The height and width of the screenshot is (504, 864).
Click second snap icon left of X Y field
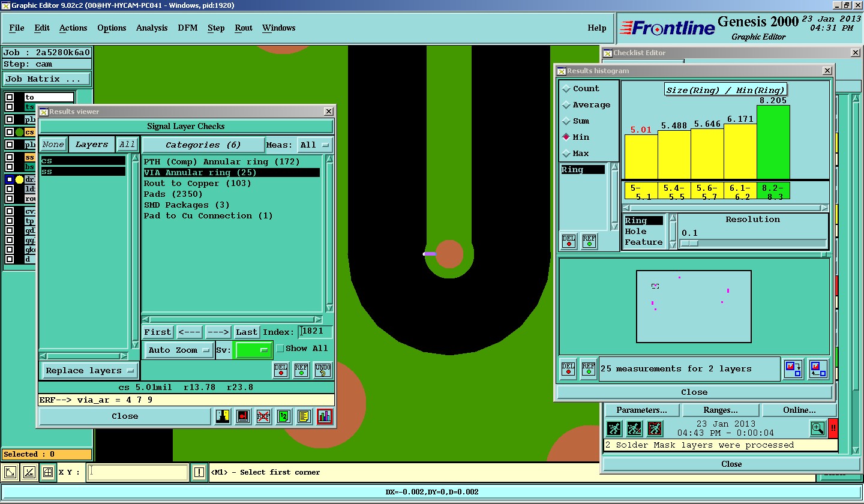[29, 473]
